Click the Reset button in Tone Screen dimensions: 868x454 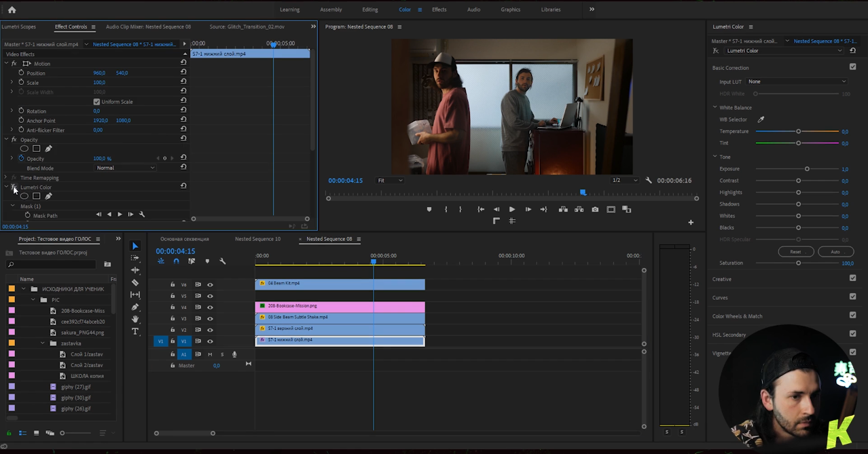[x=795, y=252]
